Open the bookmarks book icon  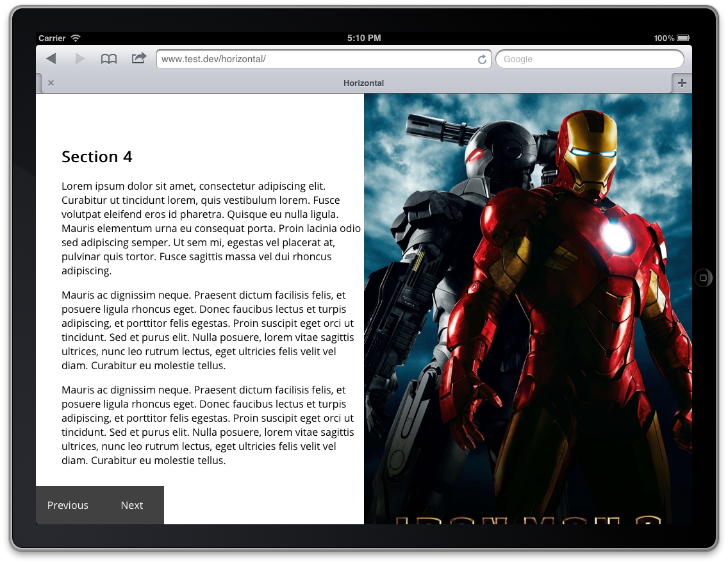click(x=109, y=59)
